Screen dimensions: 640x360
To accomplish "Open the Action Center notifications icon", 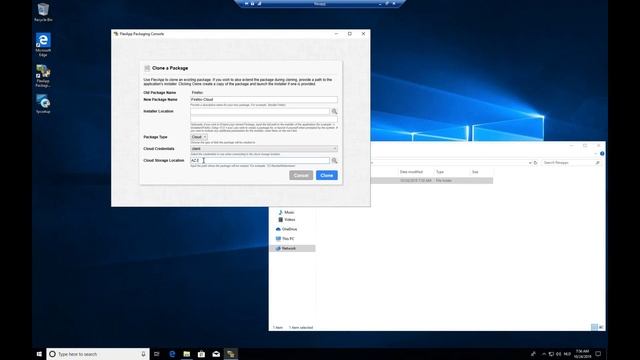I will tap(598, 354).
